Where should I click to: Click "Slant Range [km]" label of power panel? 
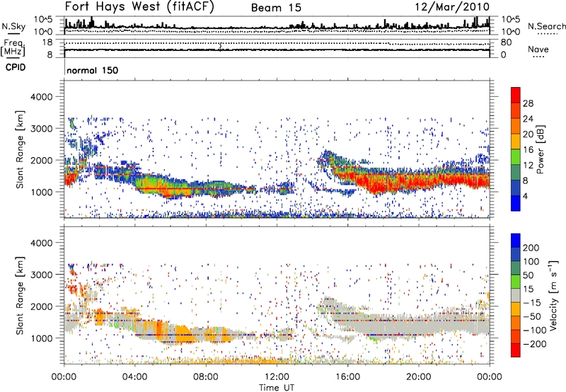pos(20,150)
